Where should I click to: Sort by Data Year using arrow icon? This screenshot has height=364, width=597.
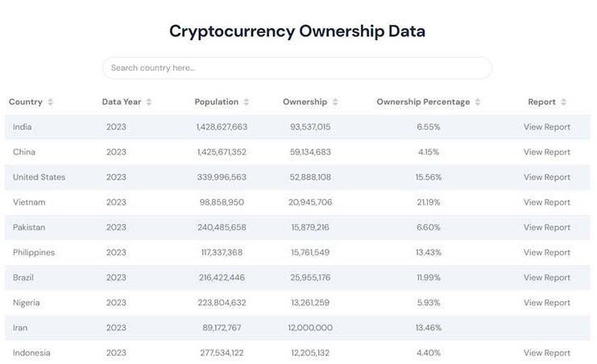point(149,102)
